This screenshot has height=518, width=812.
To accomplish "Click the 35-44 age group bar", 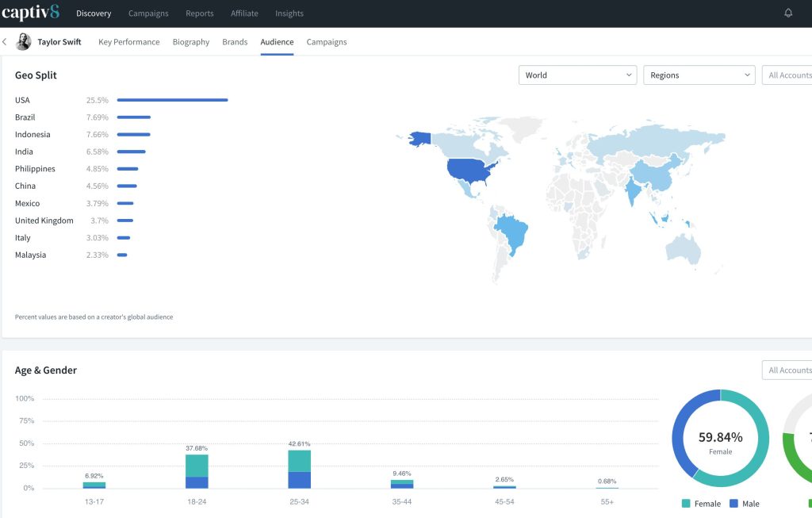I will coord(402,485).
